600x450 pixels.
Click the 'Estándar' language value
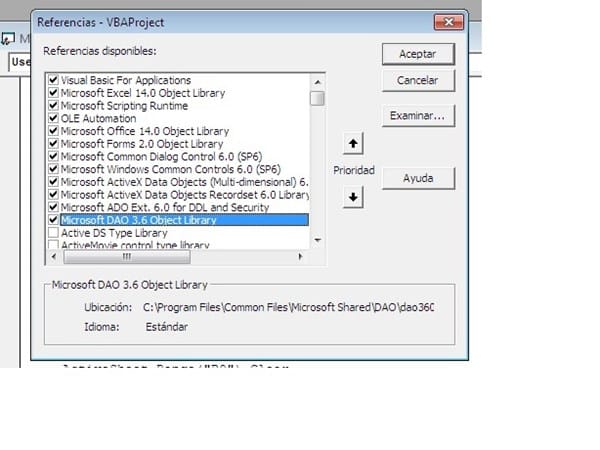(166, 327)
